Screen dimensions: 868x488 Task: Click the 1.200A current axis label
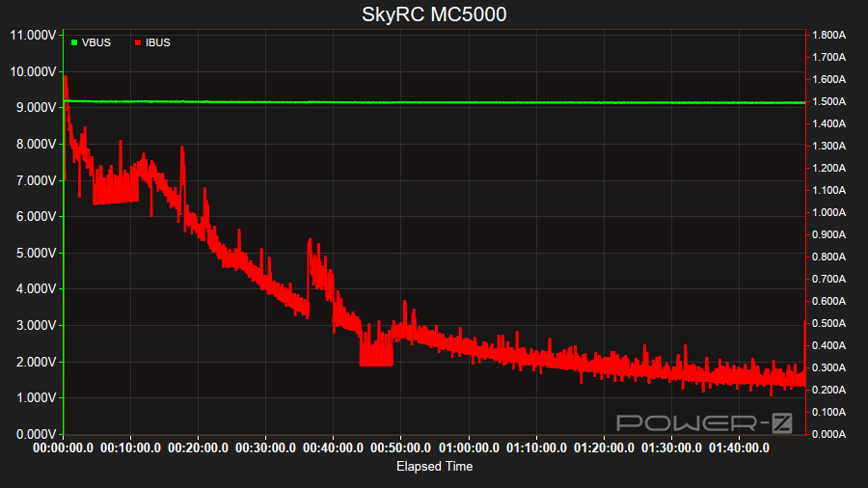[x=828, y=168]
